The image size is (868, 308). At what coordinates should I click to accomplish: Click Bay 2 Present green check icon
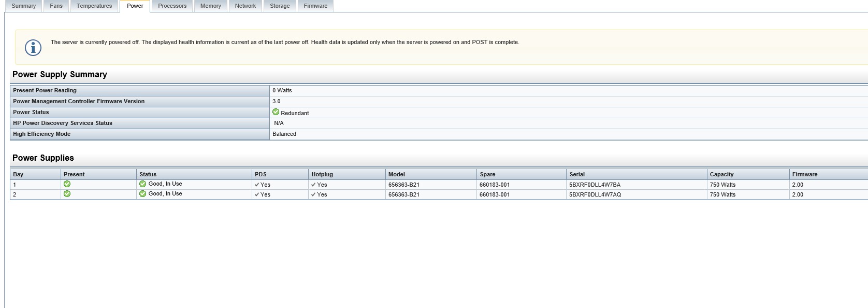pos(67,194)
